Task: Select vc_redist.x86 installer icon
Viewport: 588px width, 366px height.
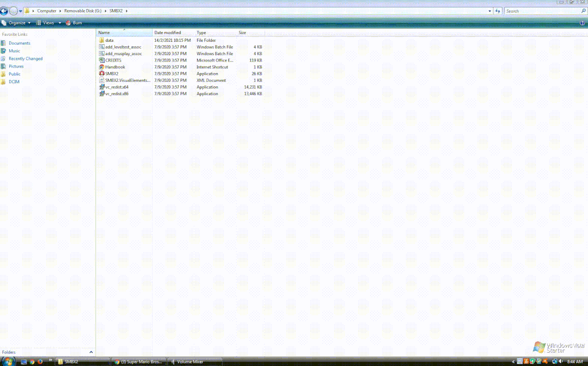Action: [x=102, y=94]
